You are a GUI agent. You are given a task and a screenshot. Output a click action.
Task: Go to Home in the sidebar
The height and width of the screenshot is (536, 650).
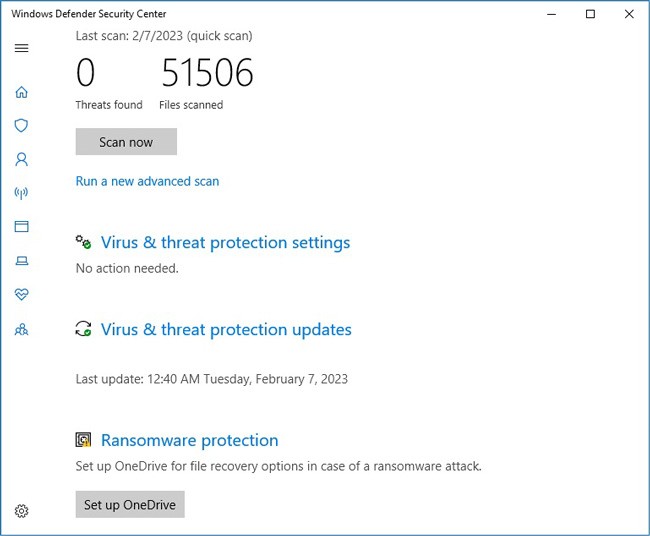tap(22, 92)
